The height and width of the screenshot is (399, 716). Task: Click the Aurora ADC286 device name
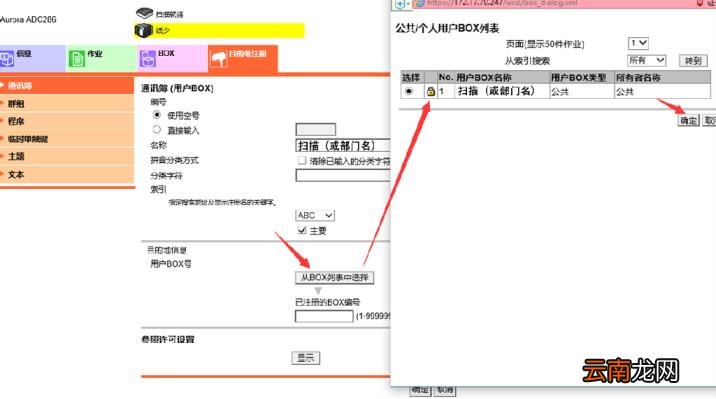click(28, 20)
